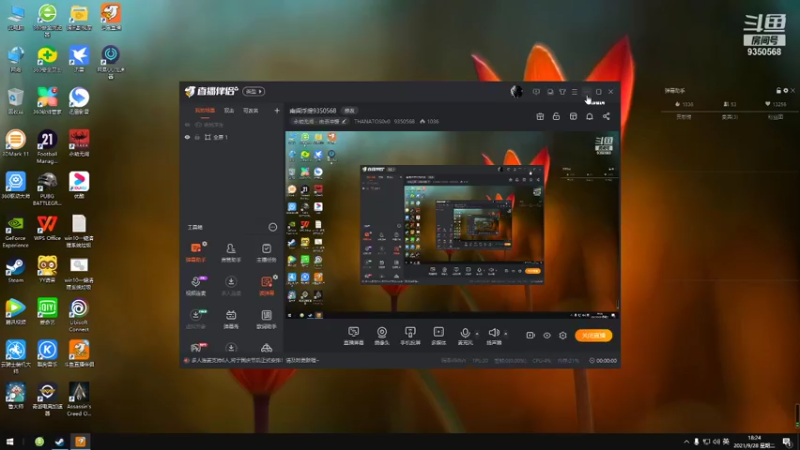Open the Windows Start menu
The height and width of the screenshot is (450, 800).
[10, 442]
